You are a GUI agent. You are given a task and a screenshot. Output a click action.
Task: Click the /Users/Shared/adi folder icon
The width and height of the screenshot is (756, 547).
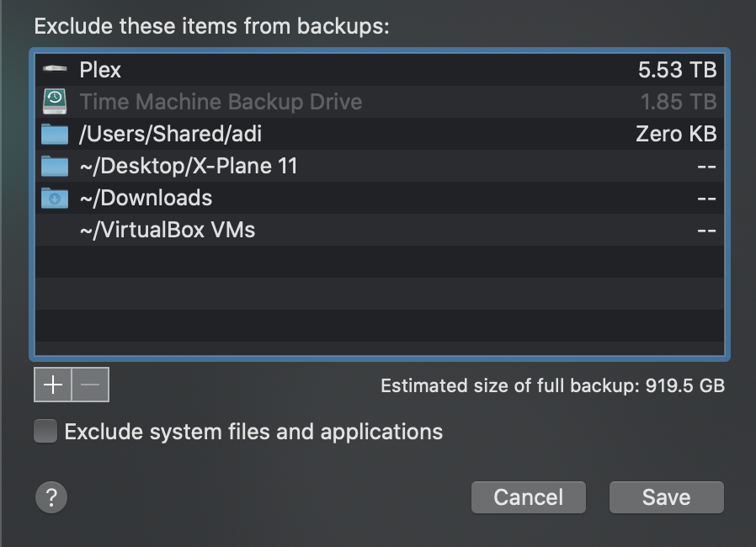pyautogui.click(x=55, y=134)
